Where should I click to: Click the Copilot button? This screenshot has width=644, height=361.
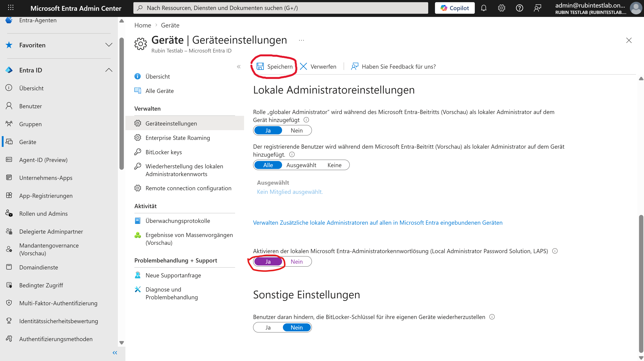point(454,8)
